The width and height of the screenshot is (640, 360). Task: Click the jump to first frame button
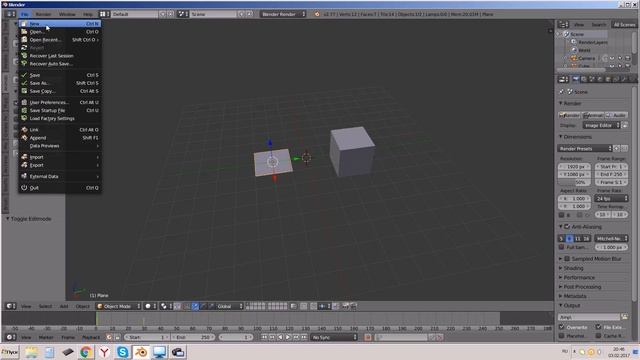(x=264, y=338)
